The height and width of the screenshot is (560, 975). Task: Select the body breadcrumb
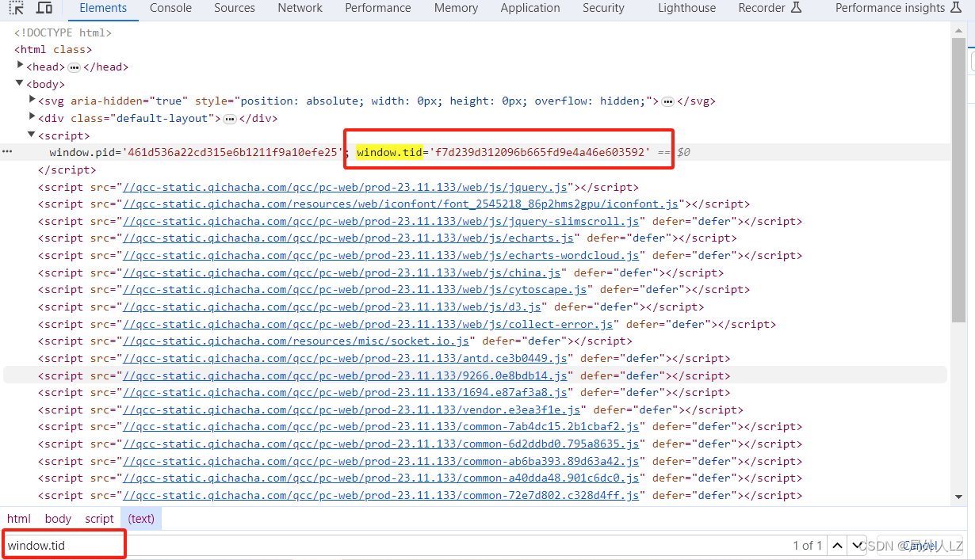click(58, 519)
